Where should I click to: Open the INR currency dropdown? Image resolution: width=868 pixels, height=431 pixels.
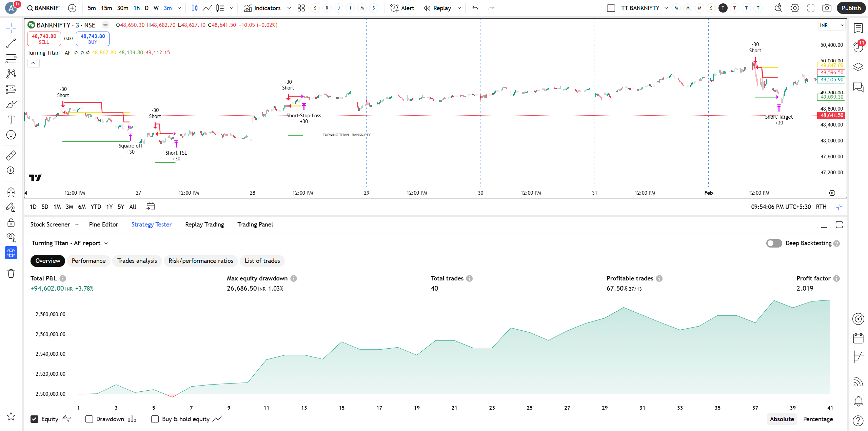pyautogui.click(x=832, y=25)
